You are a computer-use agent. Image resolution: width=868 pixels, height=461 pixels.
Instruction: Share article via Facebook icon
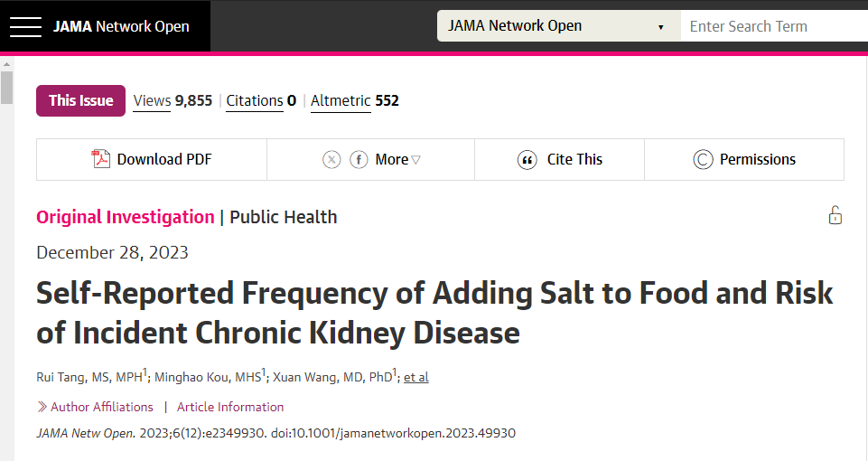(359, 160)
